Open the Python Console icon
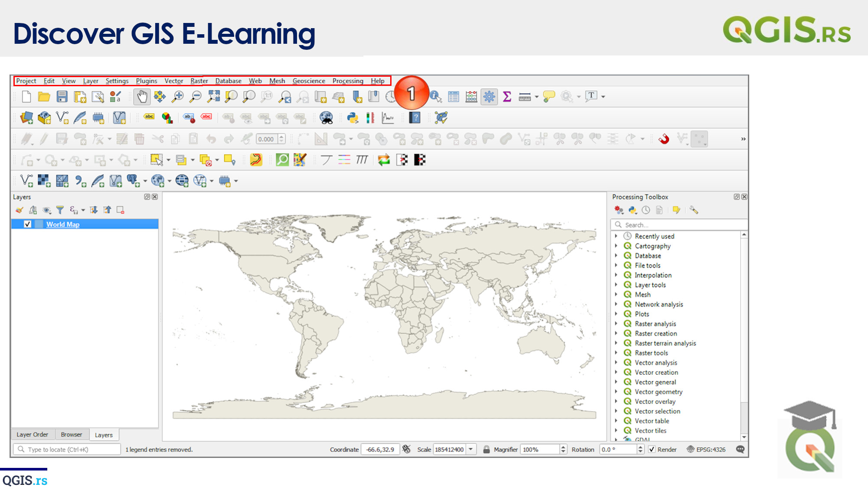This screenshot has height=490, width=868. point(352,118)
